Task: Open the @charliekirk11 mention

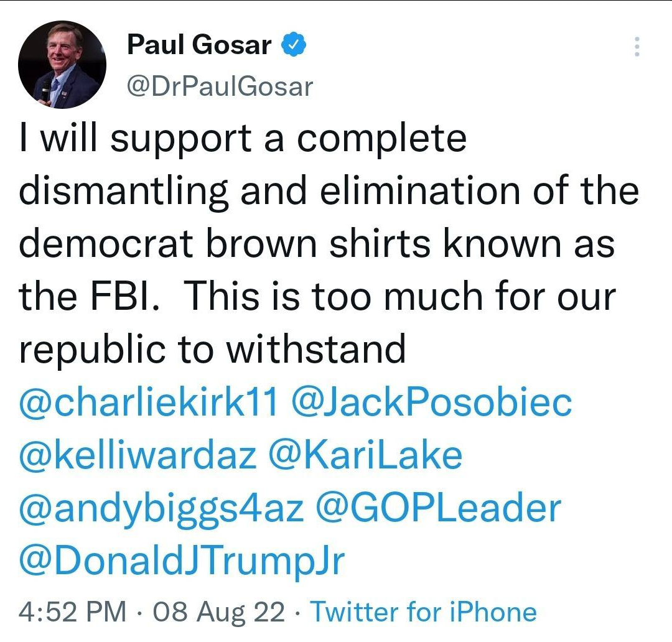Action: (x=149, y=402)
